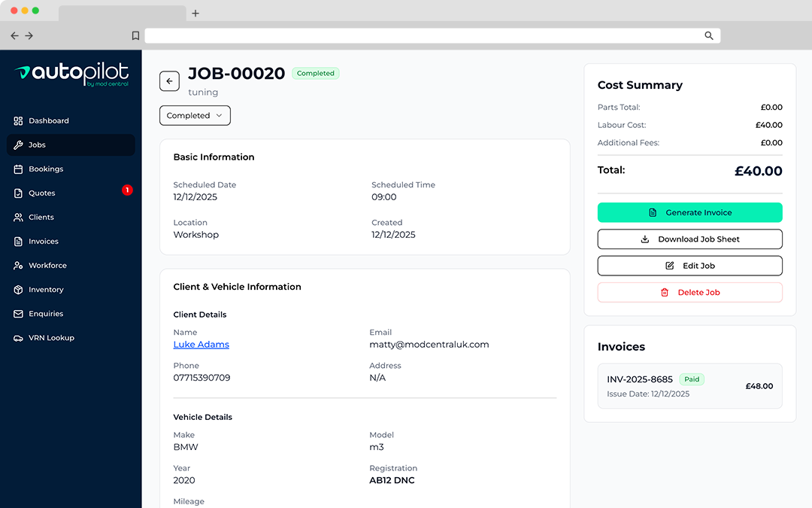
Task: Delete this job
Action: (689, 292)
